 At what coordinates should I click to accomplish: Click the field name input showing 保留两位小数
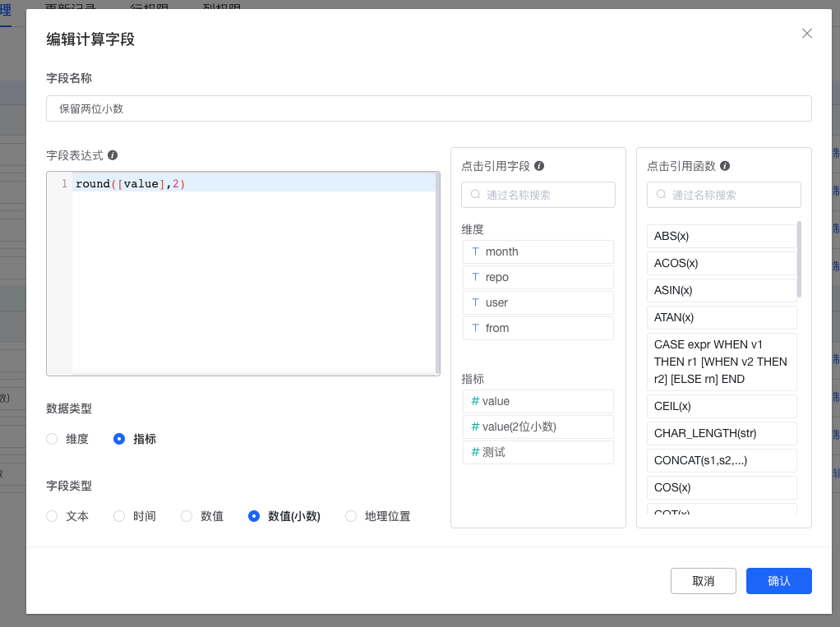pyautogui.click(x=427, y=108)
